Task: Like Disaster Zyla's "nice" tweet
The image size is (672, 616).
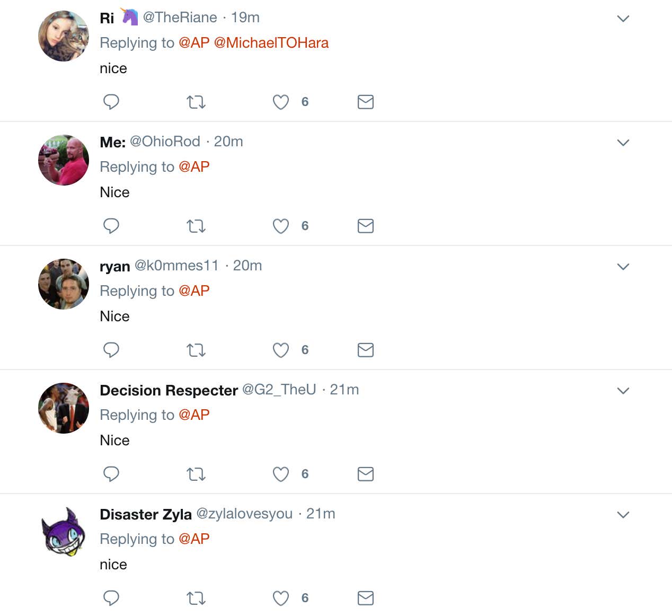Action: [281, 598]
